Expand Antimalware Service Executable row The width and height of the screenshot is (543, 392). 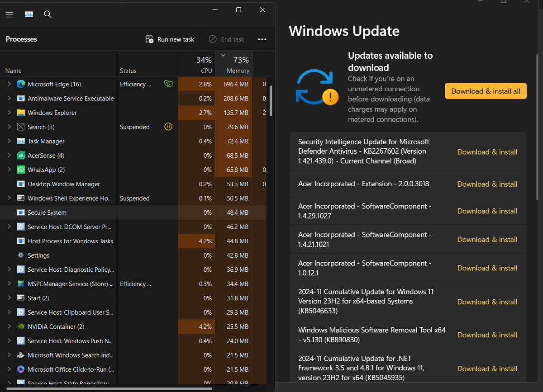tap(9, 98)
